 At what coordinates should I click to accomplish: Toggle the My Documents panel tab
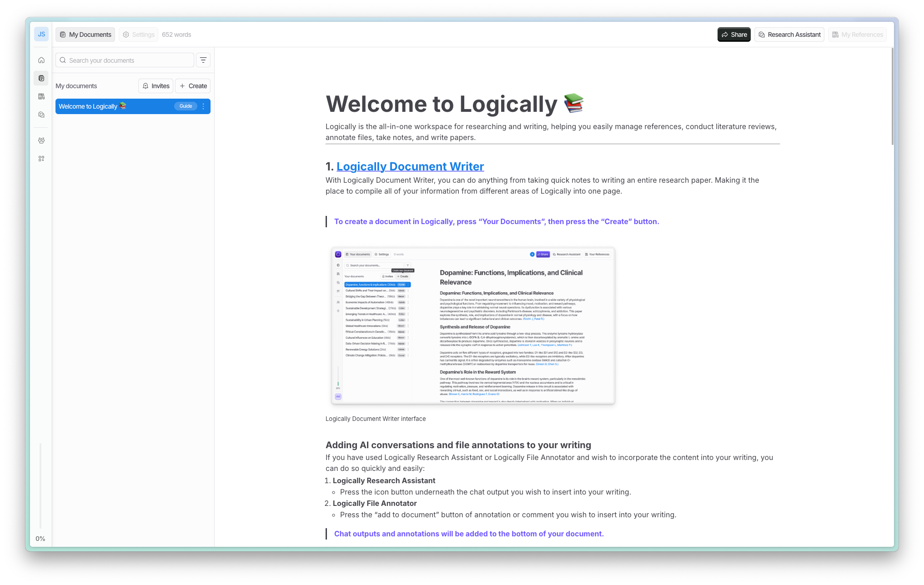pos(85,35)
